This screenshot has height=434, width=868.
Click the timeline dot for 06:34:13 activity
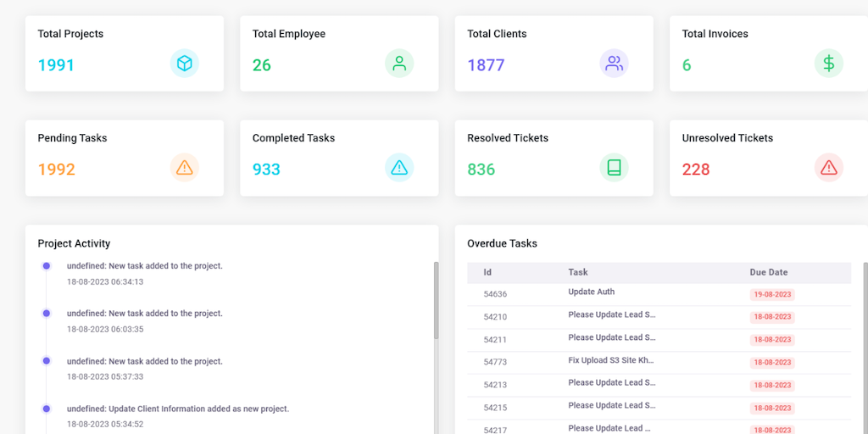point(47,266)
